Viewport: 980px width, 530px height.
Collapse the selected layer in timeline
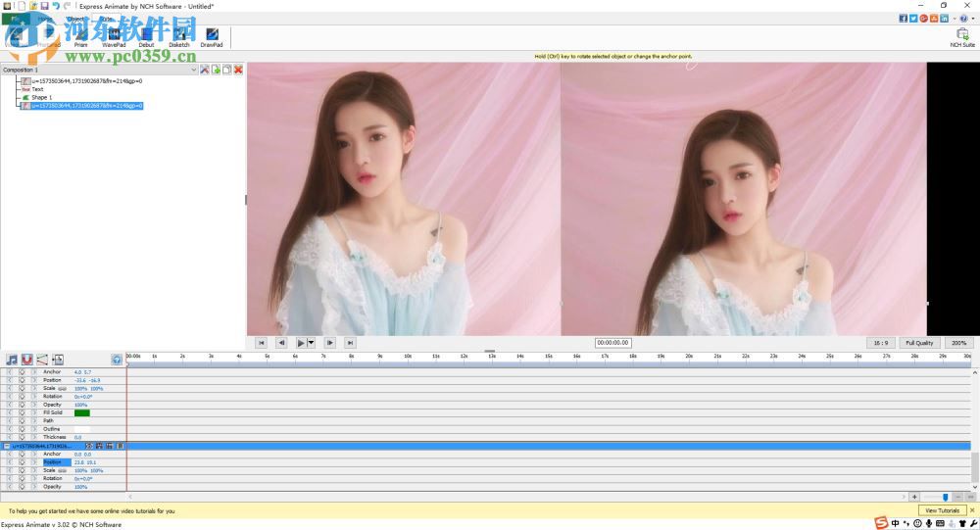[x=6, y=447]
